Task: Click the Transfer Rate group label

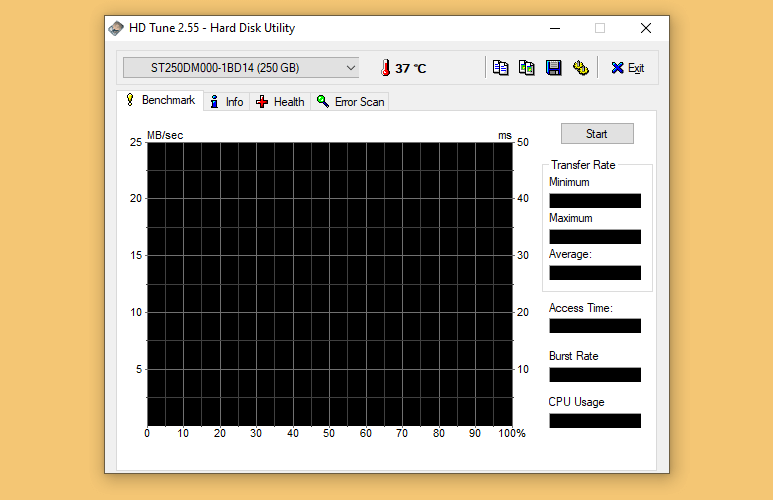Action: coord(583,165)
